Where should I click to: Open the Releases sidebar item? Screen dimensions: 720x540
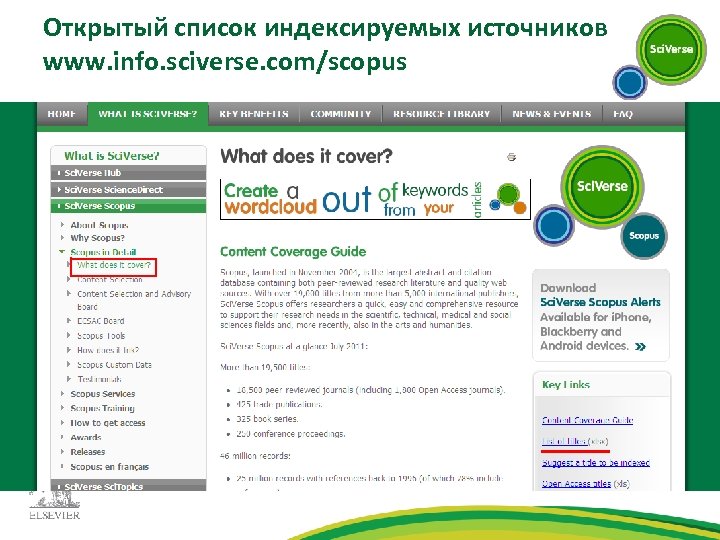pos(87,452)
